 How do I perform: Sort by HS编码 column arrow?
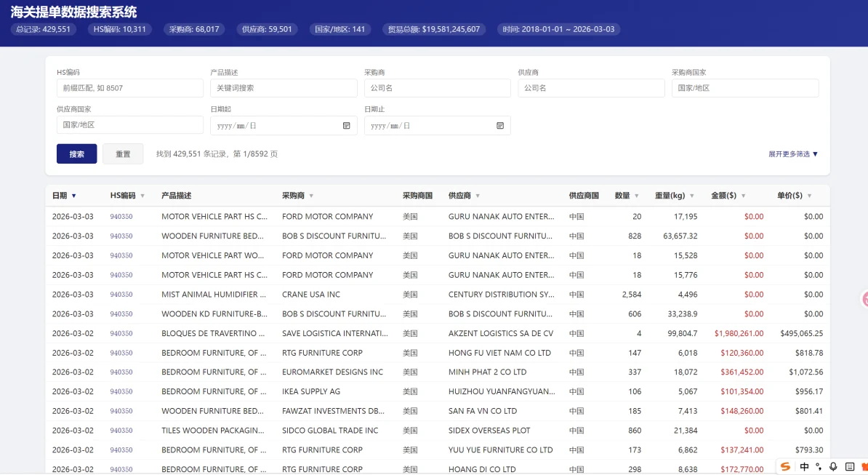pyautogui.click(x=142, y=196)
